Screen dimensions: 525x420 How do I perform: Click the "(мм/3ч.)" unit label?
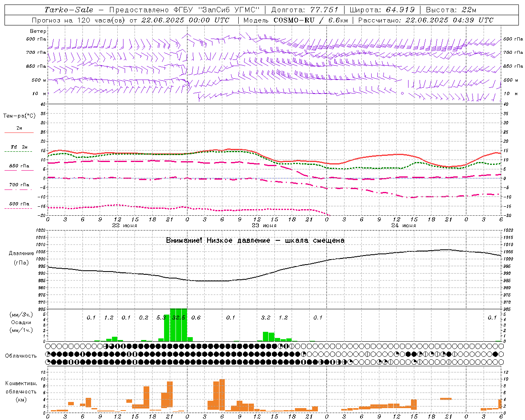click(21, 315)
